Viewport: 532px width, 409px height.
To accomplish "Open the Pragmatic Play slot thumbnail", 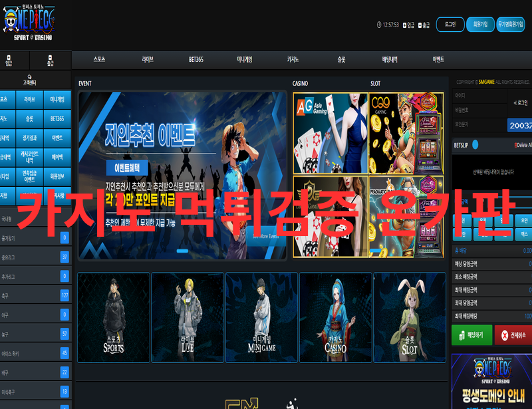I will (406, 217).
